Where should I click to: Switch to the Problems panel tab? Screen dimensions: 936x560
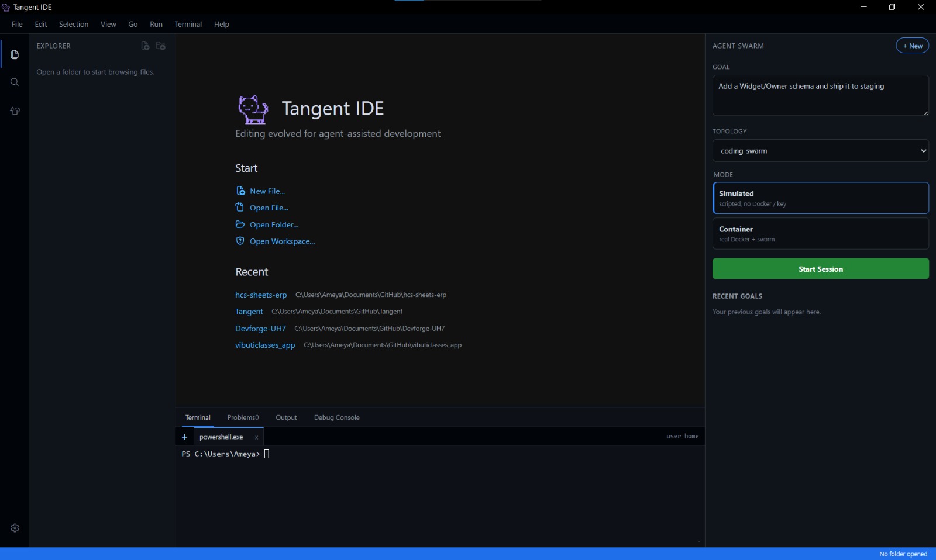243,417
